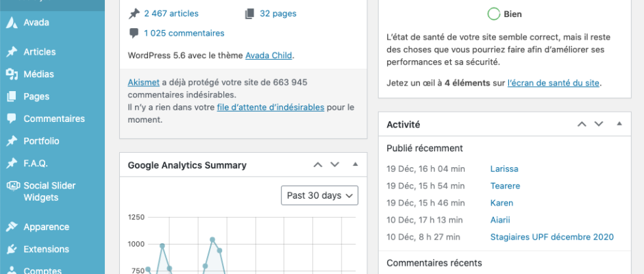Screen dimensions: 644x274
Task: Move Google Analytics Summary widget down
Action: [x=335, y=164]
